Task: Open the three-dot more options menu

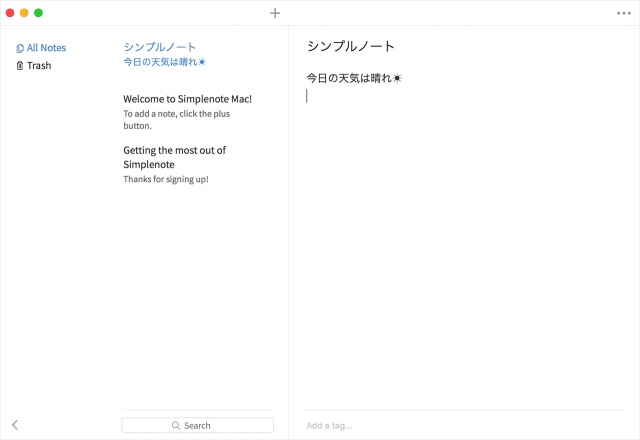Action: (624, 13)
